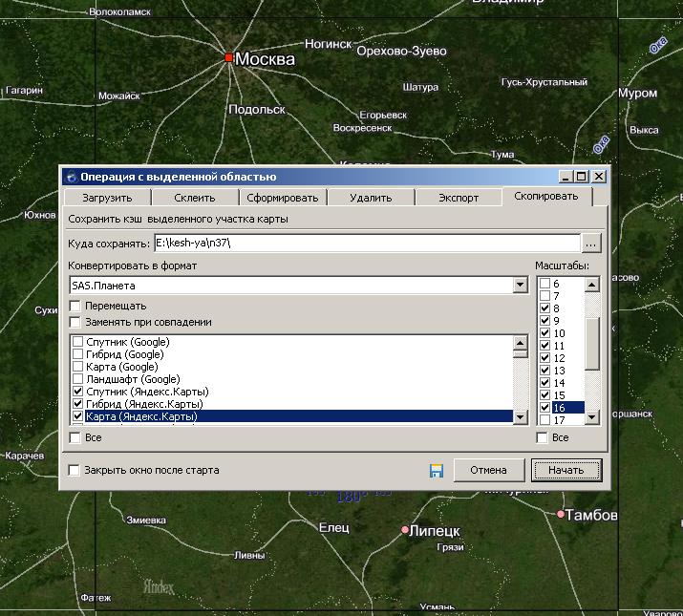Click the Tambov city marker on map

click(x=561, y=515)
